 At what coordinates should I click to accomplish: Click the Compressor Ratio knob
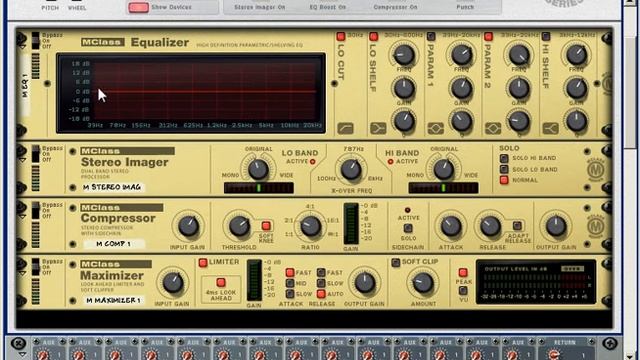(x=310, y=227)
